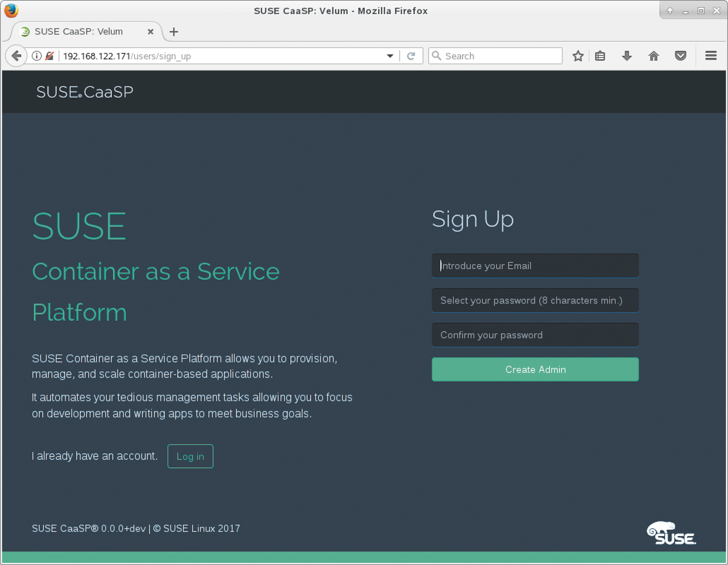
Task: Close the SUSE CaaSP: Velum tab
Action: click(151, 32)
